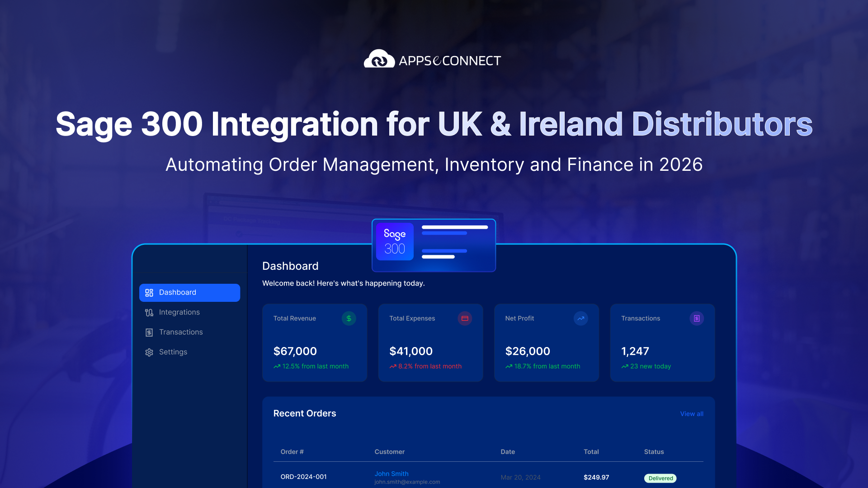Viewport: 868px width, 488px height.
Task: Click the purple icon on Transactions card
Action: pos(697,318)
